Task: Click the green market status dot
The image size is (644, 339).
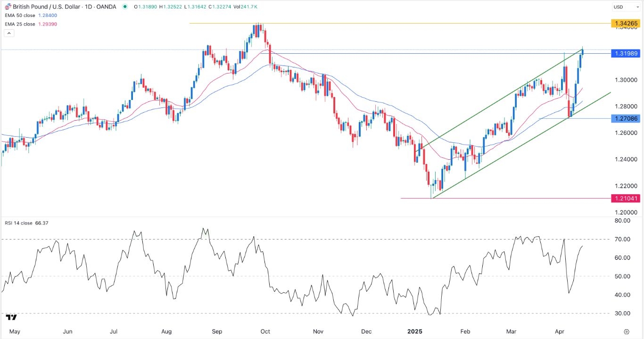Action: [124, 7]
